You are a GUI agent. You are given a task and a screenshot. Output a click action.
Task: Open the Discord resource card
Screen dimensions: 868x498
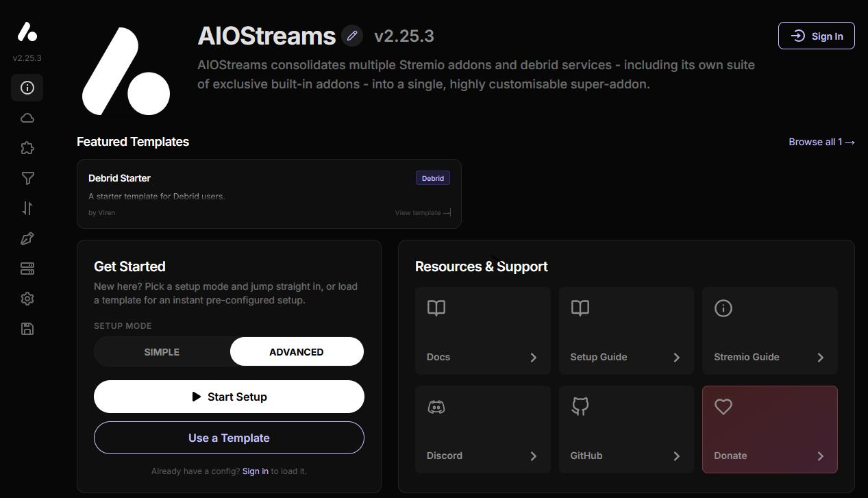482,429
